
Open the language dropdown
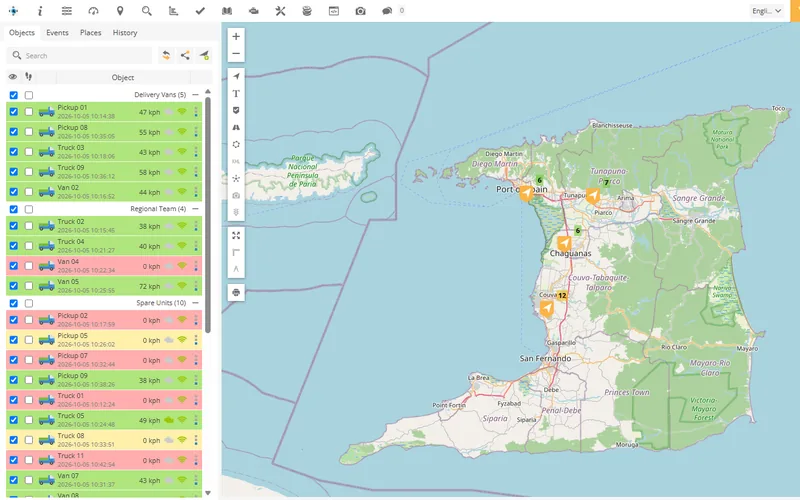(x=767, y=11)
